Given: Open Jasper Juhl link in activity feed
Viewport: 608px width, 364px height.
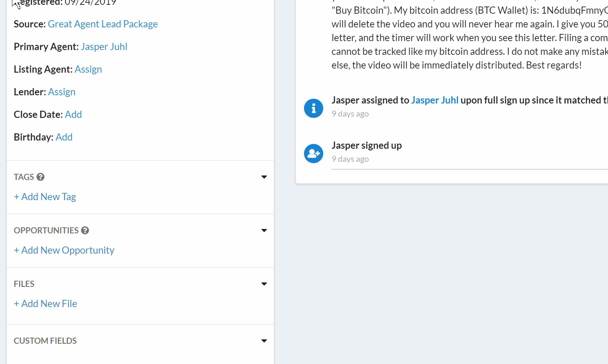Looking at the screenshot, I should (x=435, y=100).
